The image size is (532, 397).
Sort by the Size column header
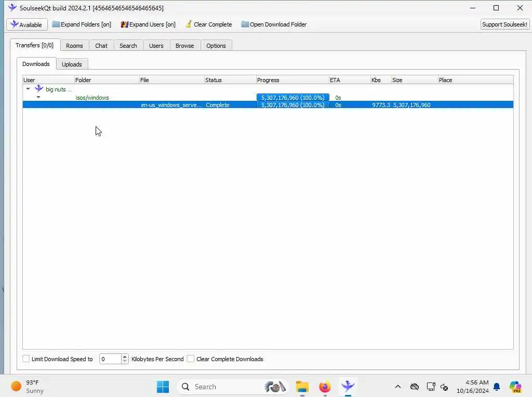click(x=414, y=80)
